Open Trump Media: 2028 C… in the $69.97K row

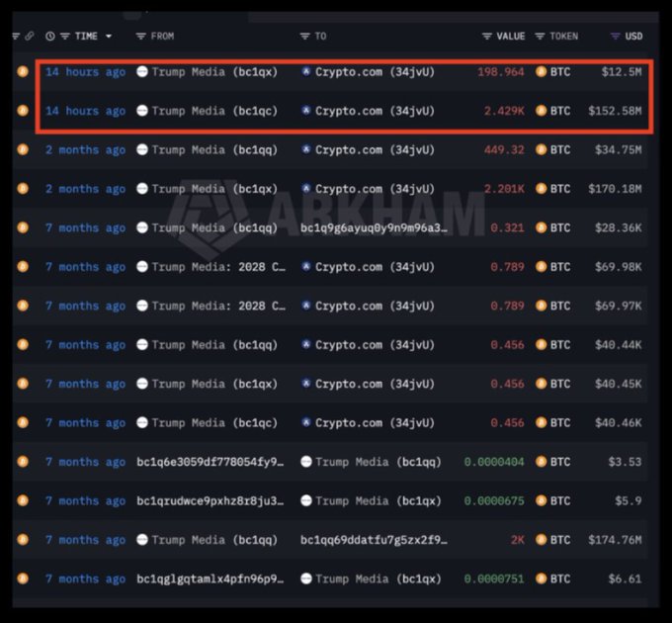click(218, 307)
